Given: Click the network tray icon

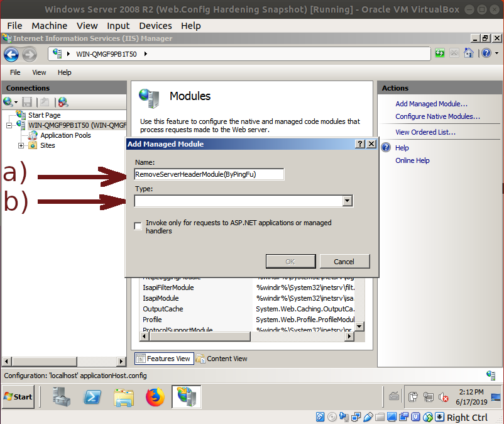Looking at the screenshot, I should tap(428, 398).
